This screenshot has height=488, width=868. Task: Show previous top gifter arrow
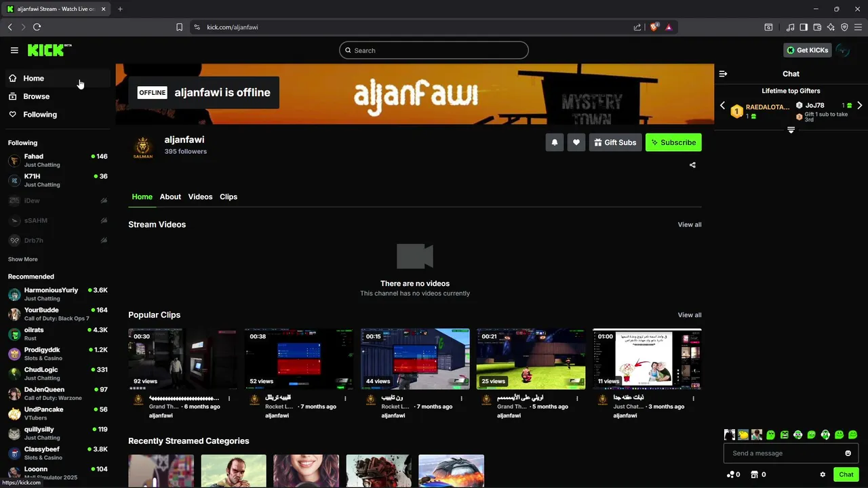pos(722,106)
